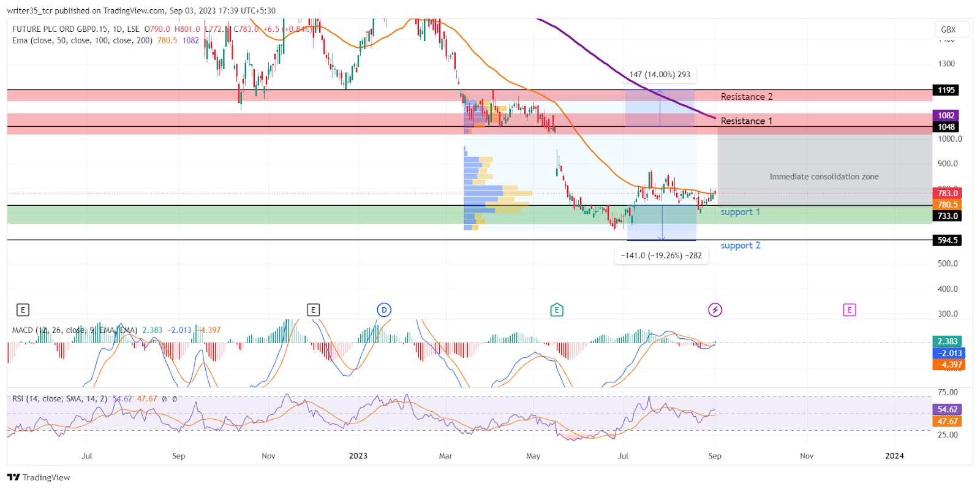Select the orange 780.5 EMA price label
The width and height of the screenshot is (980, 489).
[x=947, y=205]
